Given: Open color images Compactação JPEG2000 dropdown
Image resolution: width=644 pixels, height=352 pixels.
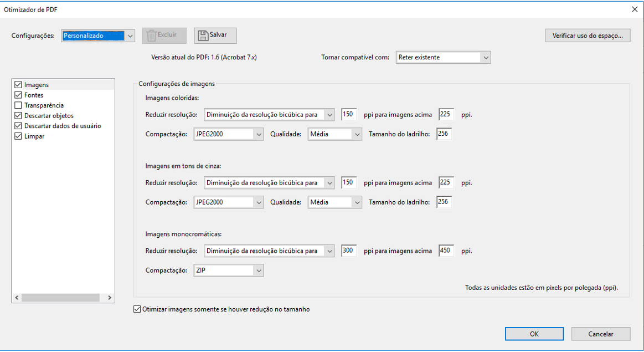Looking at the screenshot, I should 228,134.
